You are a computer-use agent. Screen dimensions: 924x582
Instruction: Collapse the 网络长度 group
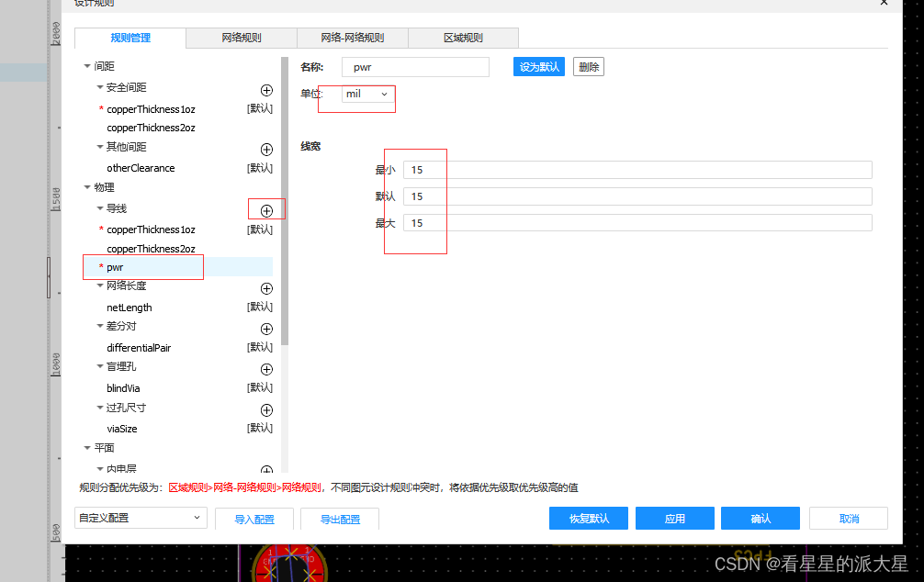click(99, 285)
